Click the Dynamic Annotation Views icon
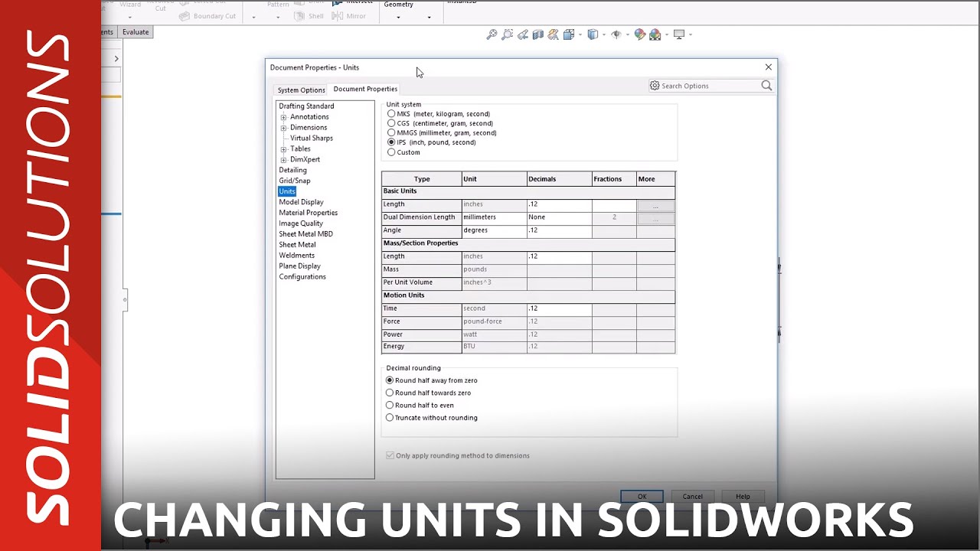 click(553, 34)
